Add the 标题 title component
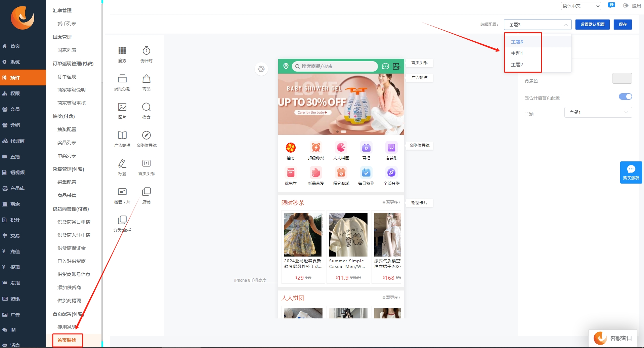 pos(122,167)
